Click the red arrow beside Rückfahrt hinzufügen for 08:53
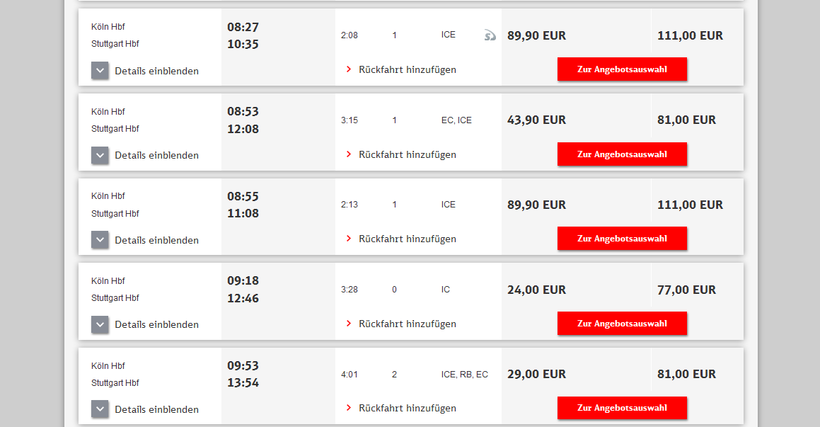Screen dimensions: 820x427 348,155
